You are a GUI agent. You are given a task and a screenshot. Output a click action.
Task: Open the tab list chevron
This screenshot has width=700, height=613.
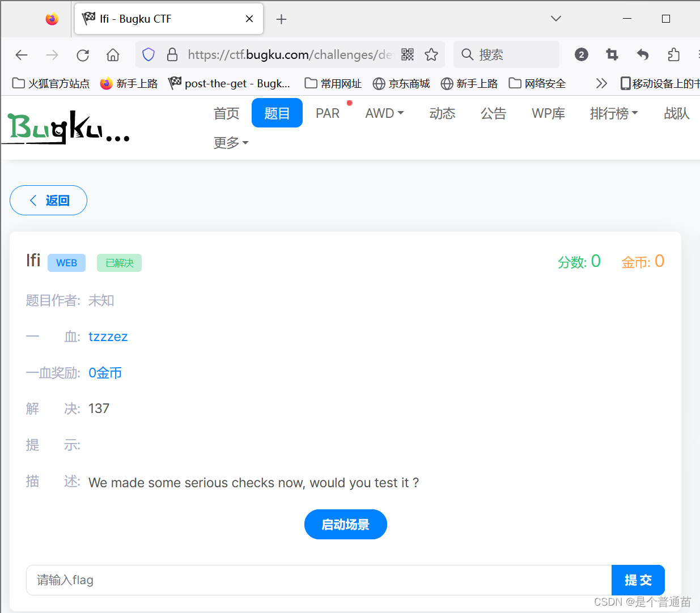pyautogui.click(x=555, y=18)
